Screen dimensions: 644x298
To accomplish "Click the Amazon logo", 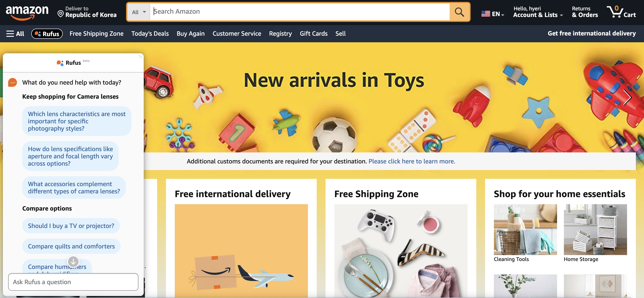I will click(27, 13).
